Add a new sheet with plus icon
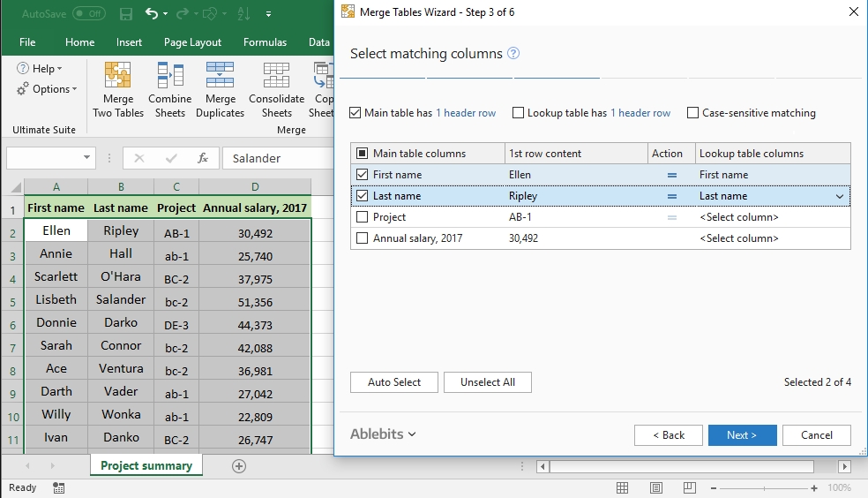Image resolution: width=868 pixels, height=498 pixels. [238, 465]
